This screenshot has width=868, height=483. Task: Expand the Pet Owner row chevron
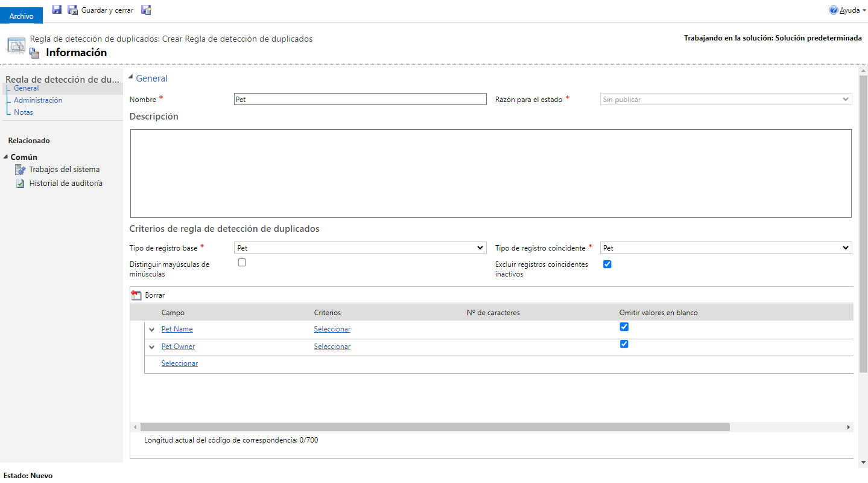152,347
